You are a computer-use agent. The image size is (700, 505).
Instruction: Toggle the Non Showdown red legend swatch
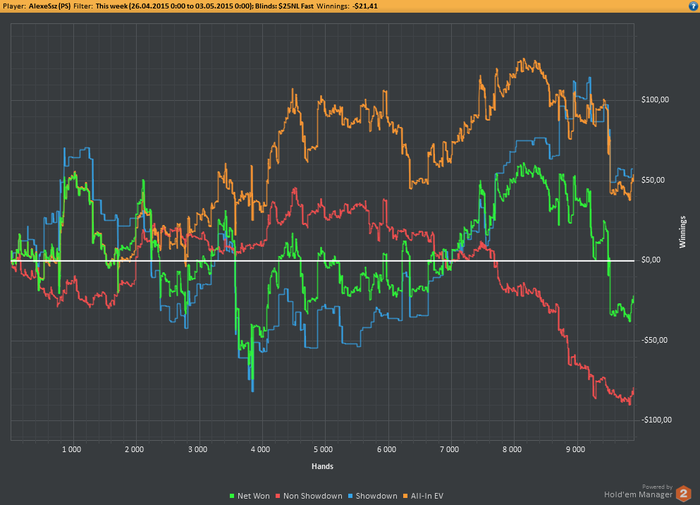pyautogui.click(x=278, y=496)
